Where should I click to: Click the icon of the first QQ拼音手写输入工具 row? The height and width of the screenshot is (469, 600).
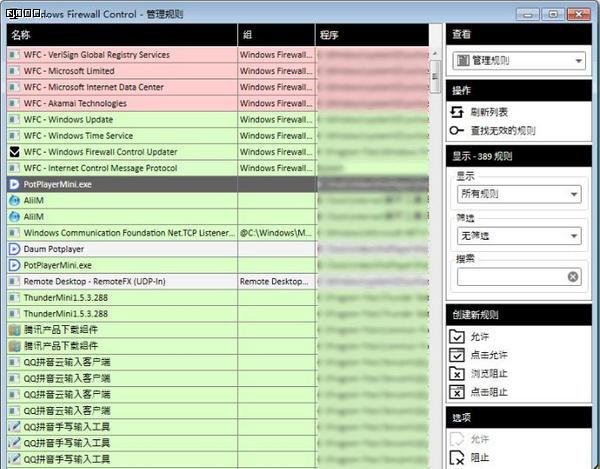pyautogui.click(x=14, y=427)
